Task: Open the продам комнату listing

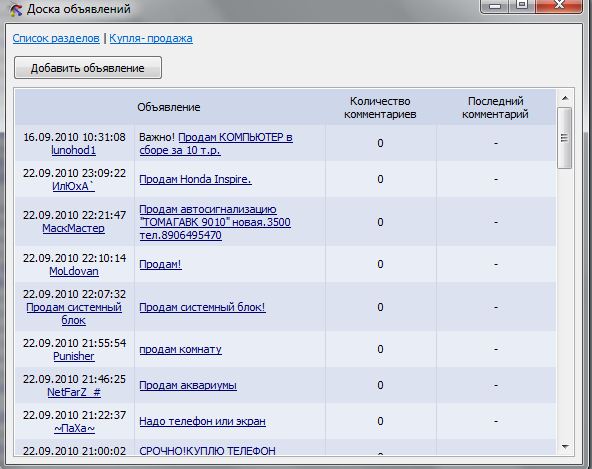Action: pyautogui.click(x=180, y=349)
